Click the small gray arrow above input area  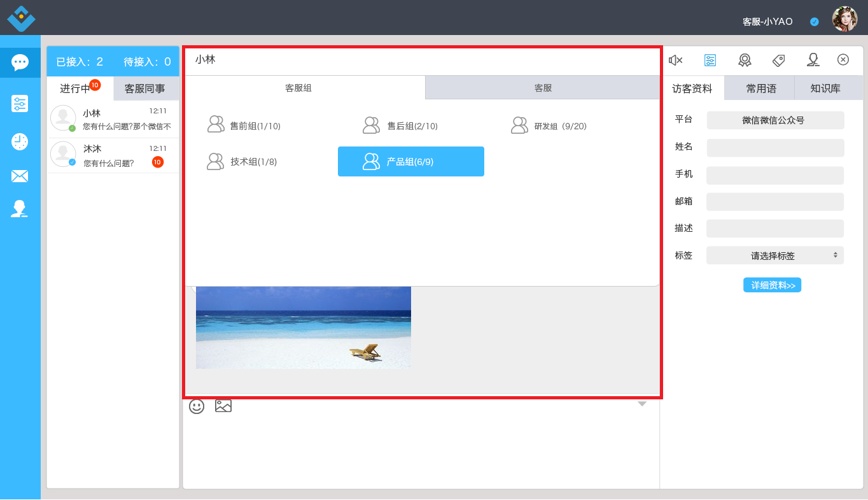click(642, 404)
